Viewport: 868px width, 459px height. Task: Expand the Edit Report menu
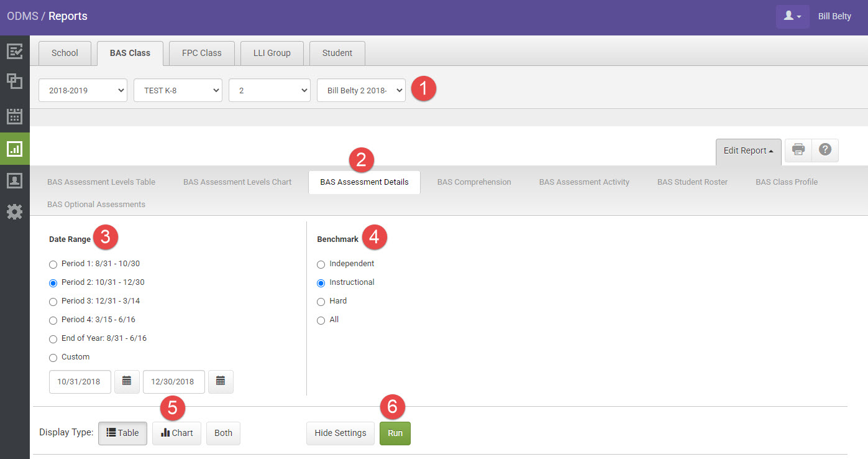pos(748,151)
